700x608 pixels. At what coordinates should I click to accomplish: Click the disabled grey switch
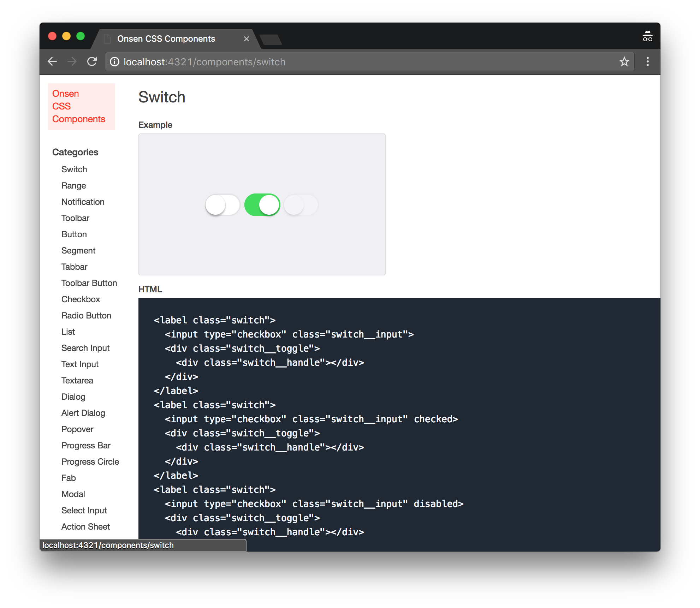[x=301, y=205]
